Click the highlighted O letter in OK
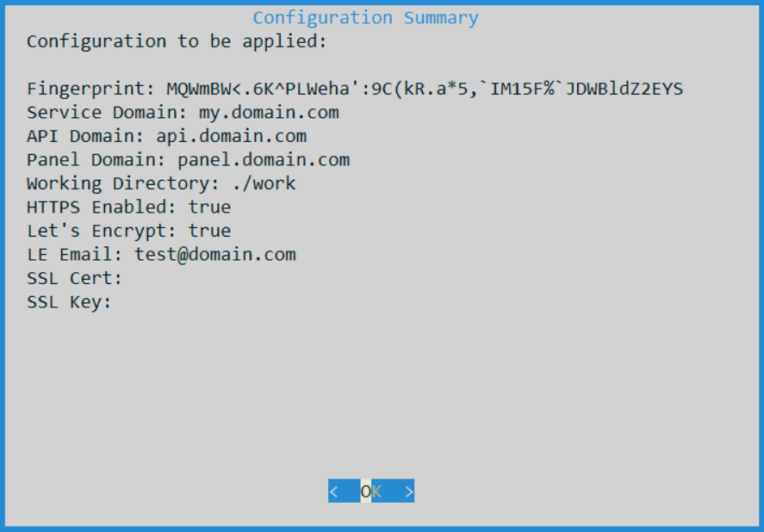This screenshot has width=764, height=532. 365,492
